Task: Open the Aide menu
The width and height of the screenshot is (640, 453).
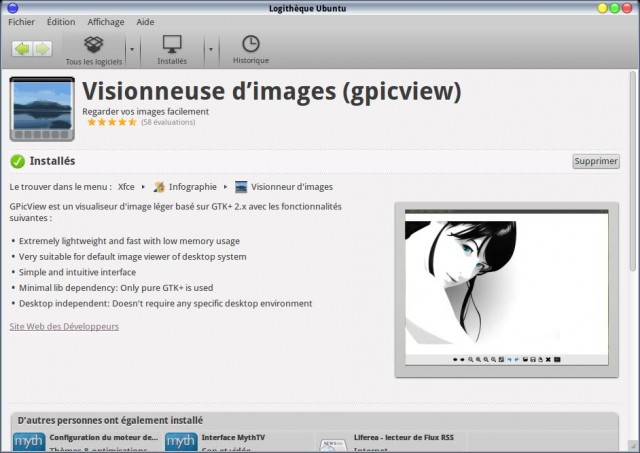Action: coord(145,22)
